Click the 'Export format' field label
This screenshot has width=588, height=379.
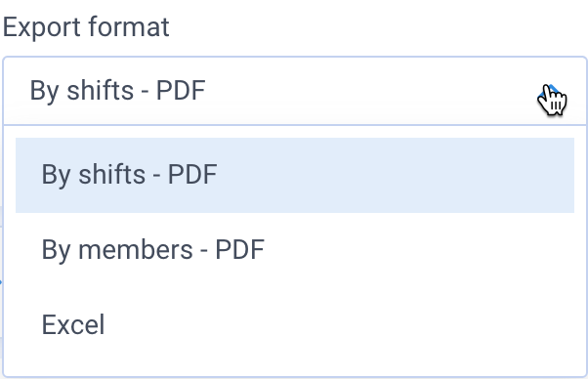[x=86, y=27]
